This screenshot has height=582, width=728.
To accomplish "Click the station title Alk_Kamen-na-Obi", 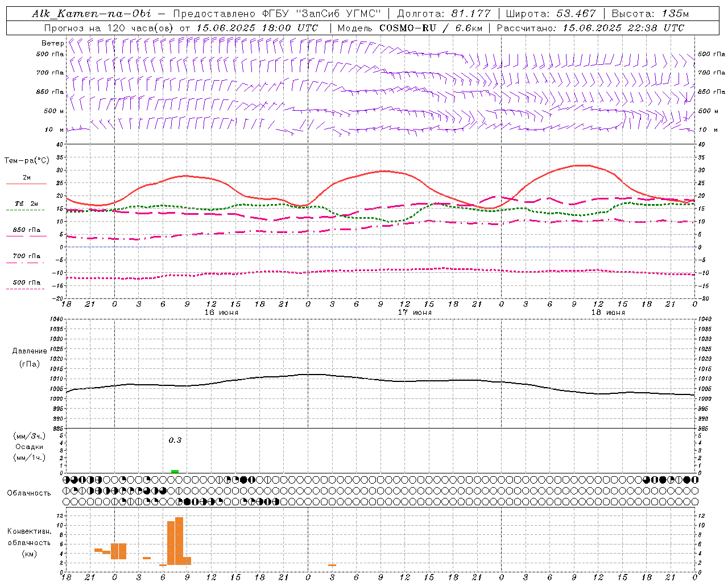I will coord(92,14).
